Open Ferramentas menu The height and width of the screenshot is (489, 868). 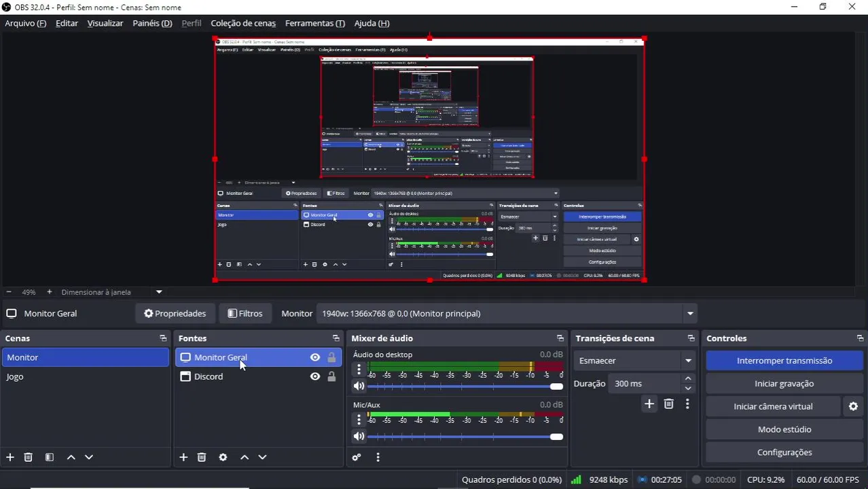315,23
